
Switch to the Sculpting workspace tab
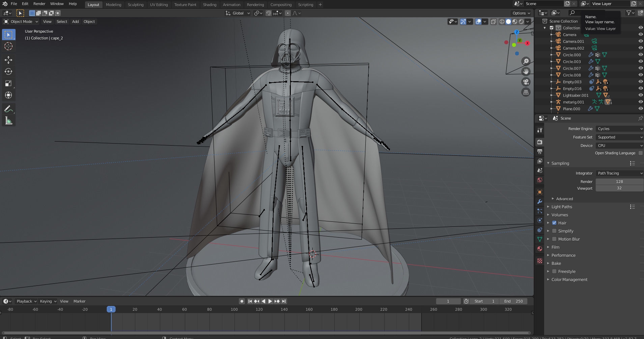[136, 5]
